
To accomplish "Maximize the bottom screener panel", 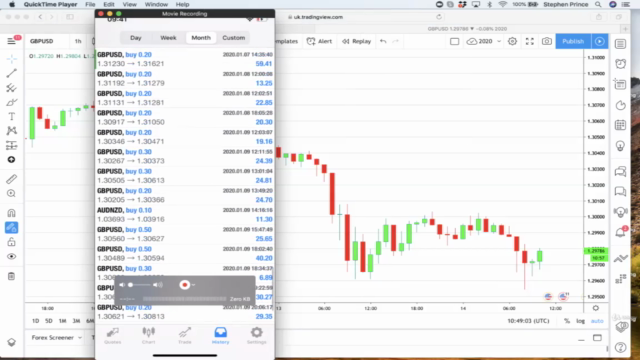I will [x=597, y=338].
